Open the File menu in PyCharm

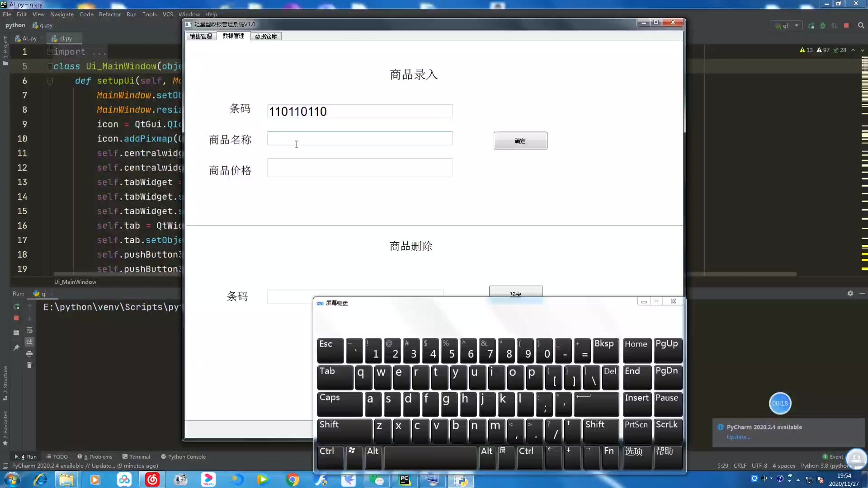7,14
